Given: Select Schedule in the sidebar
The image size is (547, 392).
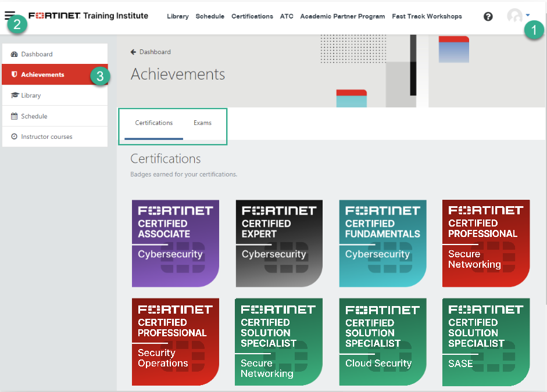Looking at the screenshot, I should (x=55, y=116).
